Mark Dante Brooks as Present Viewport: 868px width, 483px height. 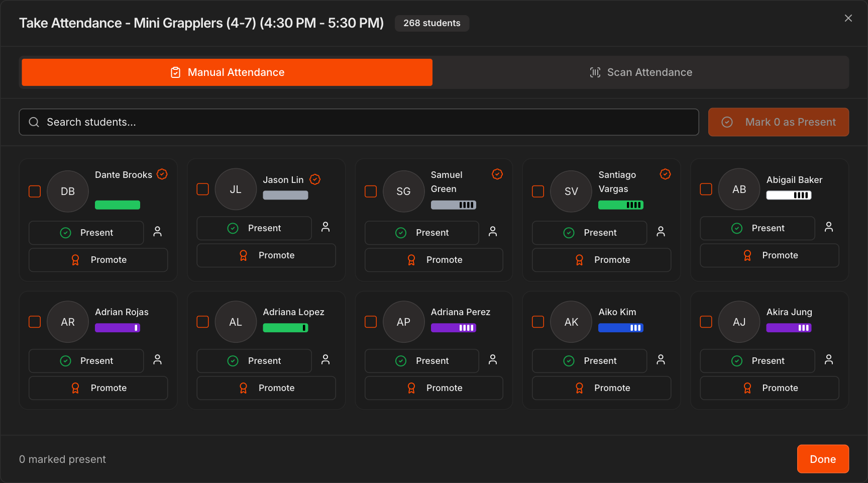click(86, 233)
